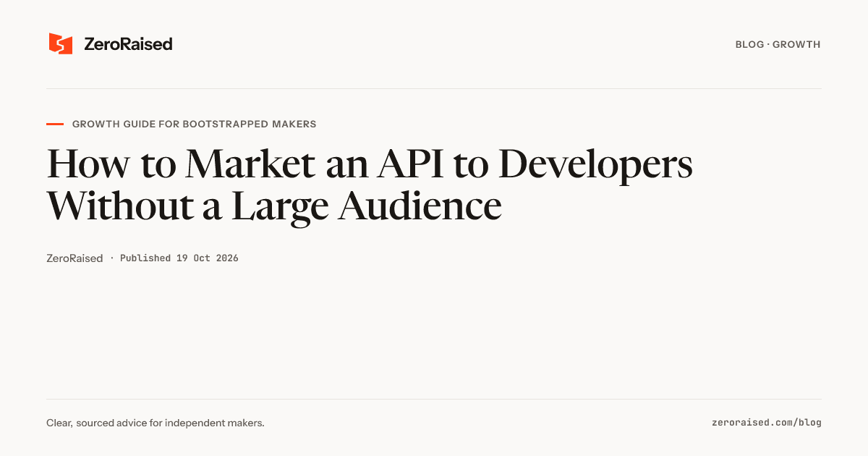Click the orange ZeroRaised logo icon
This screenshot has height=456, width=868.
[61, 44]
